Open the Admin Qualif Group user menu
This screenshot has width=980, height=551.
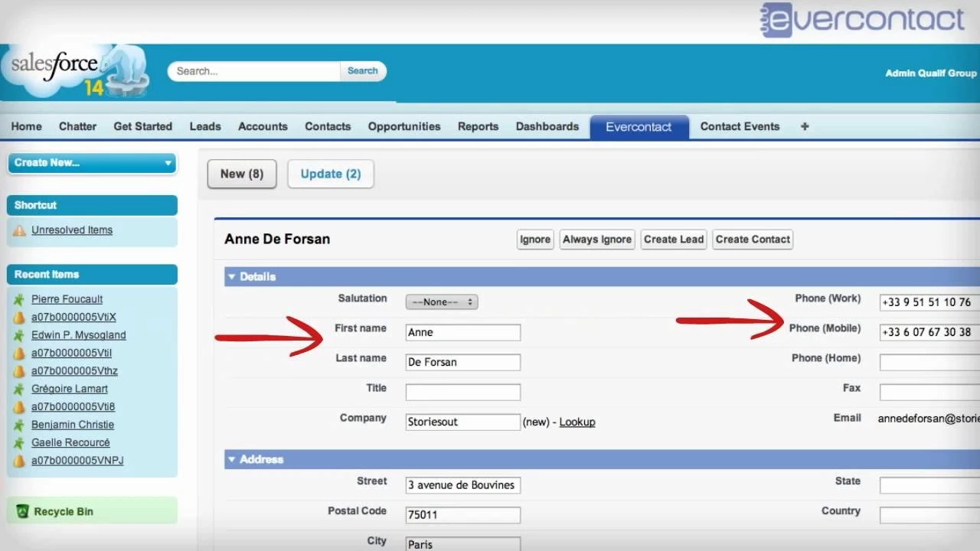click(931, 73)
